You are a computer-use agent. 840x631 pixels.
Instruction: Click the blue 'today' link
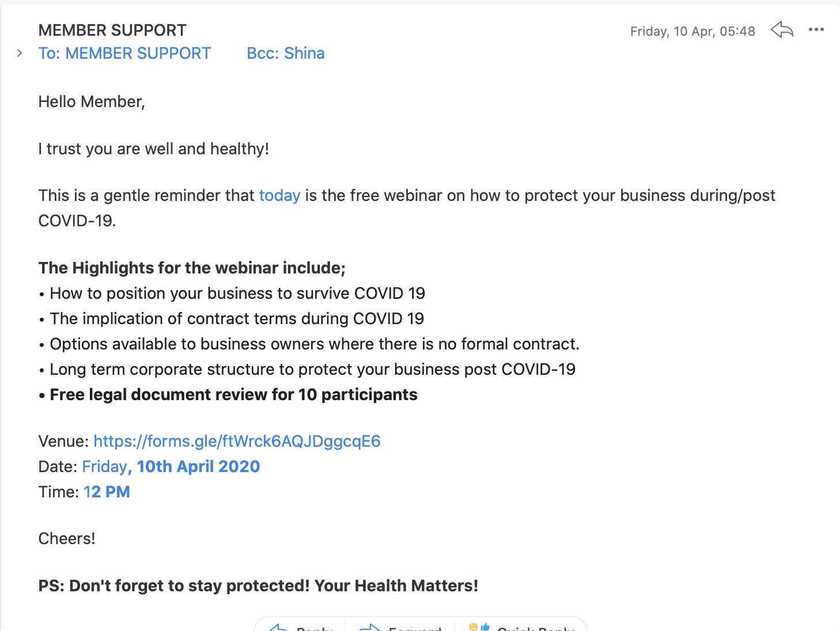tap(279, 195)
